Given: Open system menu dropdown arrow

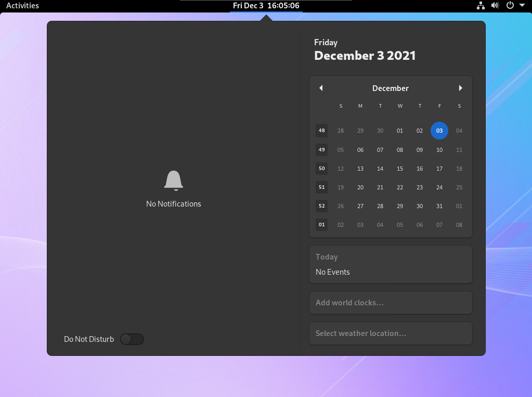Looking at the screenshot, I should click(x=522, y=6).
